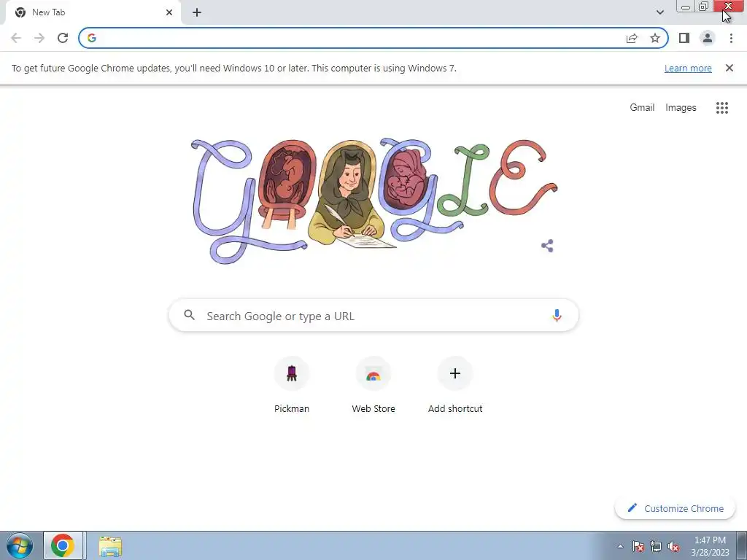Expand the tab search chevron
Image resolution: width=747 pixels, height=560 pixels.
pyautogui.click(x=659, y=12)
